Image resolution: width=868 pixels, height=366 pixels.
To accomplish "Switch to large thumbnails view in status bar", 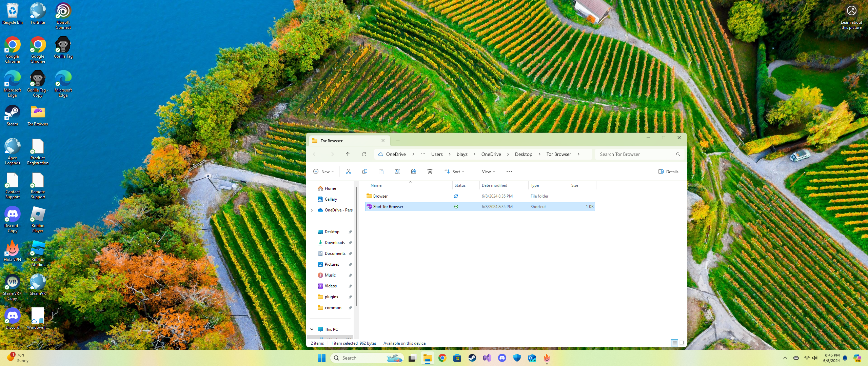I will (682, 343).
